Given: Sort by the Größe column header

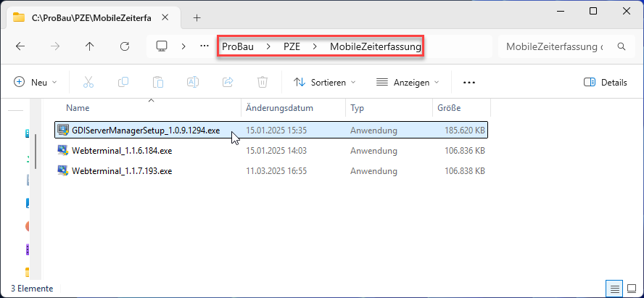Looking at the screenshot, I should click(x=462, y=108).
